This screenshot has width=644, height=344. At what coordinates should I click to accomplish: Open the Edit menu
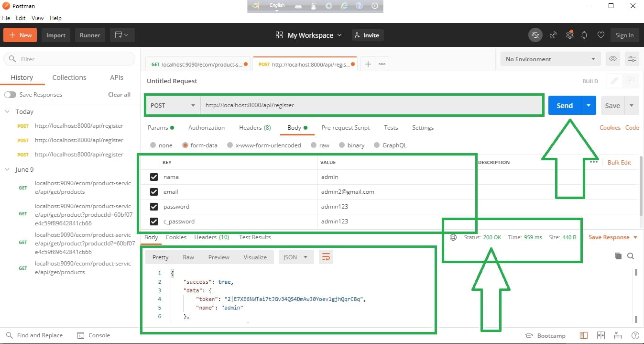tap(21, 18)
